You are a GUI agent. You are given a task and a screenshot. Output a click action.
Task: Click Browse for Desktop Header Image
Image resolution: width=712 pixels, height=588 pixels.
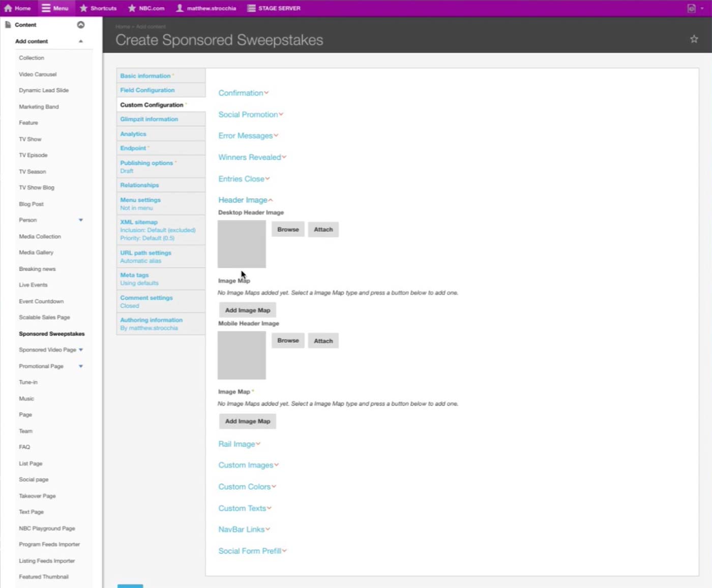pyautogui.click(x=288, y=229)
